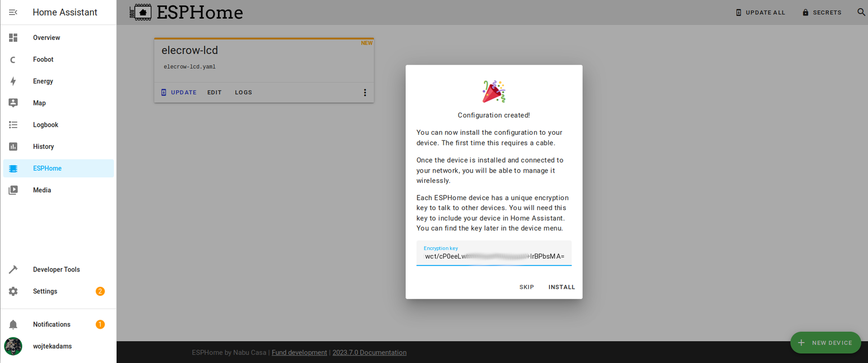868x363 pixels.
Task: Go to Logbook in sidebar
Action: (45, 125)
